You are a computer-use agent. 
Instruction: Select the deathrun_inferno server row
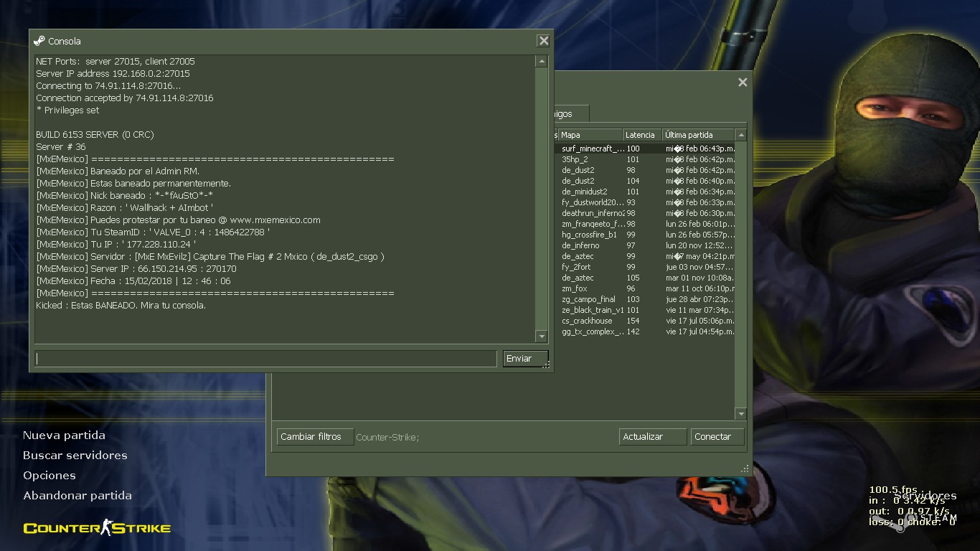pyautogui.click(x=645, y=213)
